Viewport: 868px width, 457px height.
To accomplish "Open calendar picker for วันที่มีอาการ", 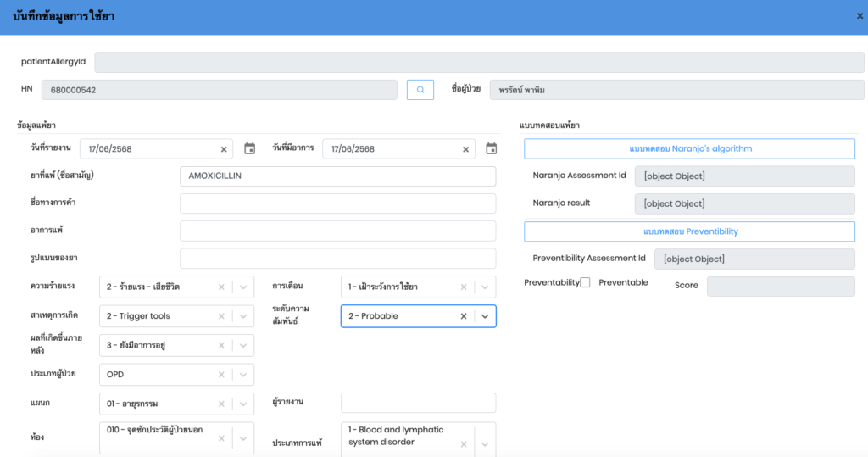I will tap(491, 149).
